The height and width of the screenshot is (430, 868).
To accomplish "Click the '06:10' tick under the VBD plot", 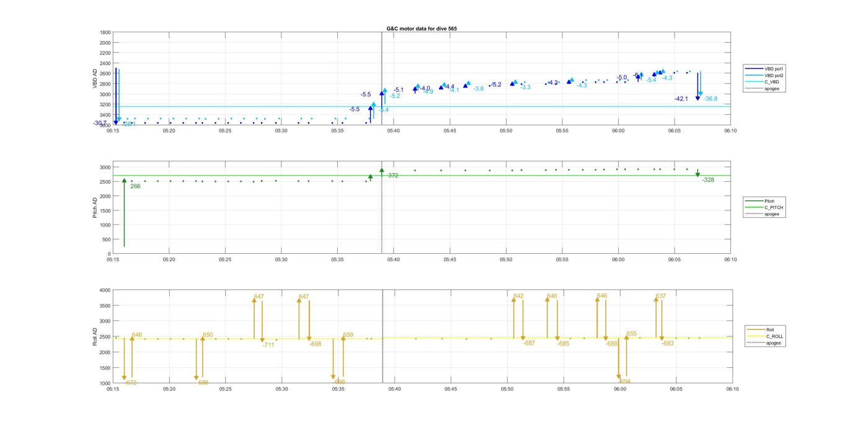I will click(x=730, y=130).
